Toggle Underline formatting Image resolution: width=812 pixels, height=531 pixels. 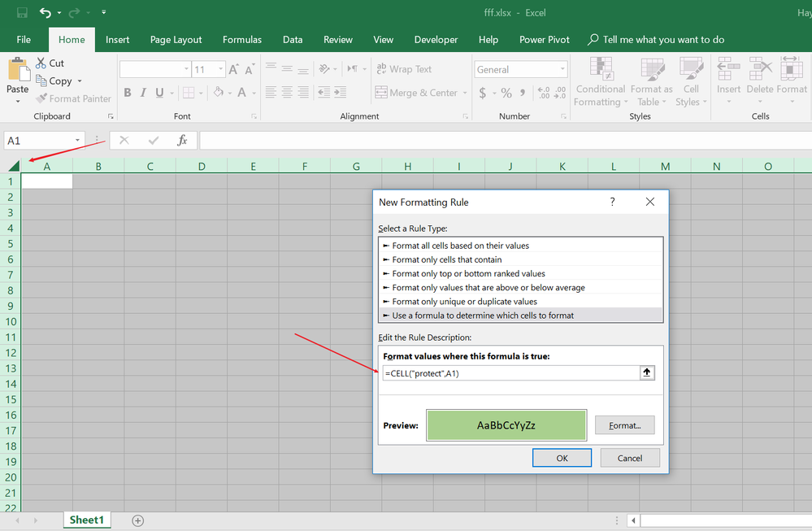click(159, 93)
